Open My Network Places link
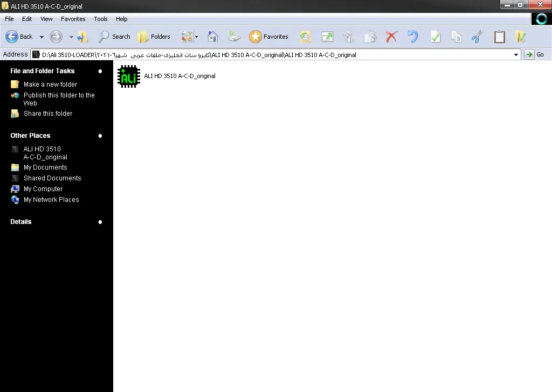The height and width of the screenshot is (392, 552). (51, 200)
